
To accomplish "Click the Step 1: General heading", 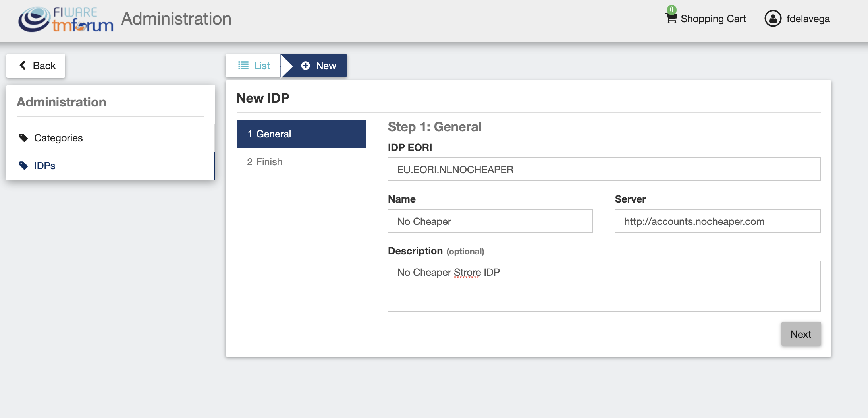I will pos(434,127).
